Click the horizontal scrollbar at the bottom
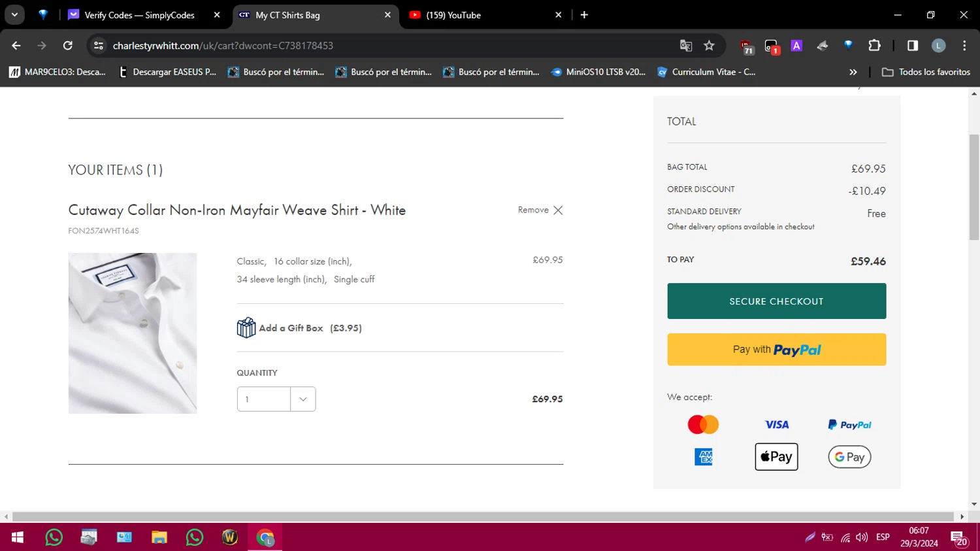 click(x=484, y=516)
